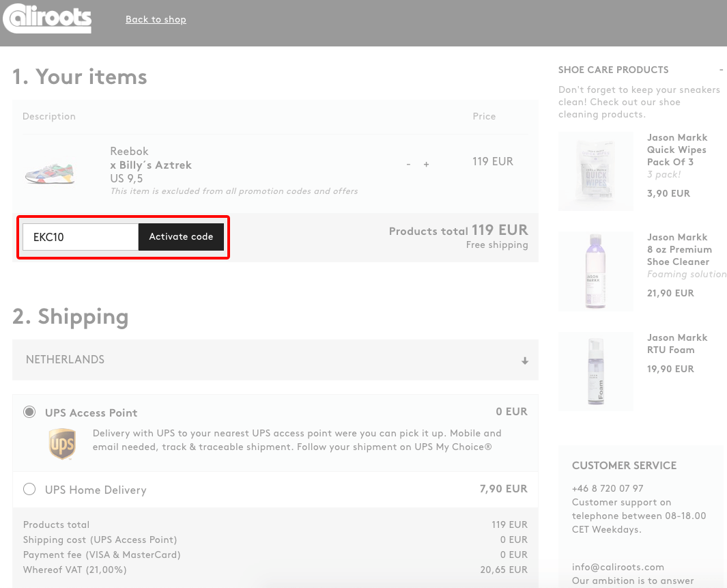Click the Activate code button

tap(182, 237)
